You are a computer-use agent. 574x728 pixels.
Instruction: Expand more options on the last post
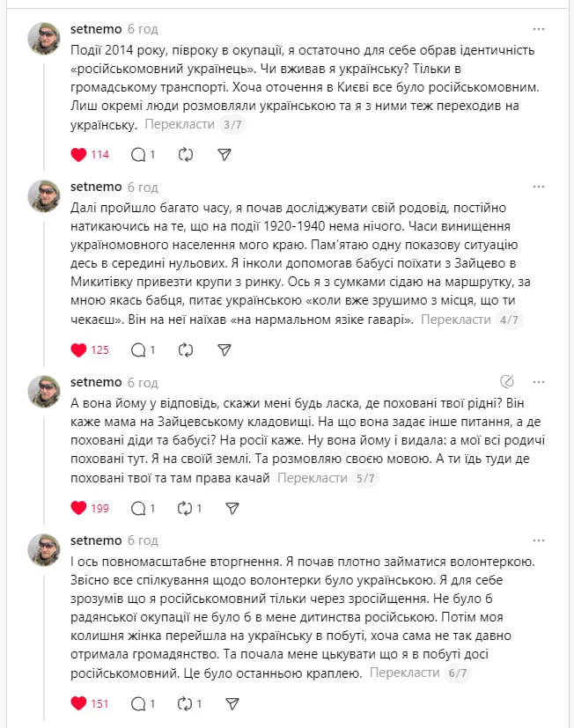[x=539, y=540]
